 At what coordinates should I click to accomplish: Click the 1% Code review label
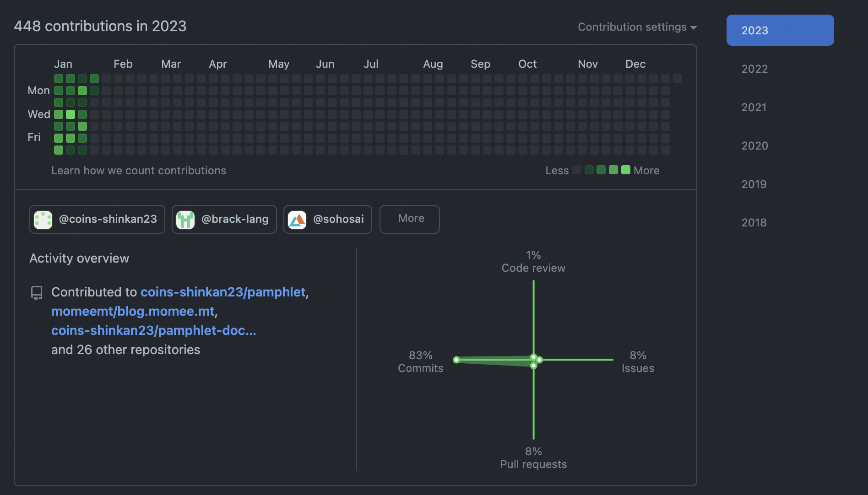tap(533, 262)
